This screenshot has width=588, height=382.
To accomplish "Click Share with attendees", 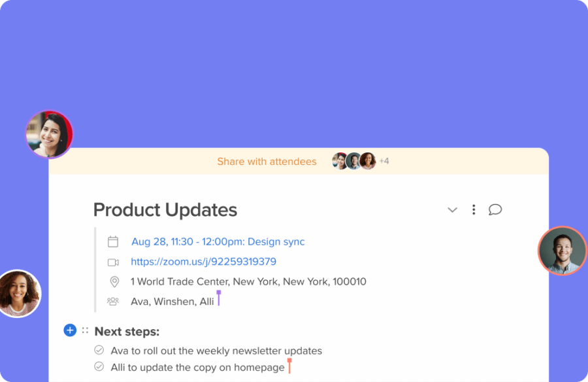I will click(267, 162).
